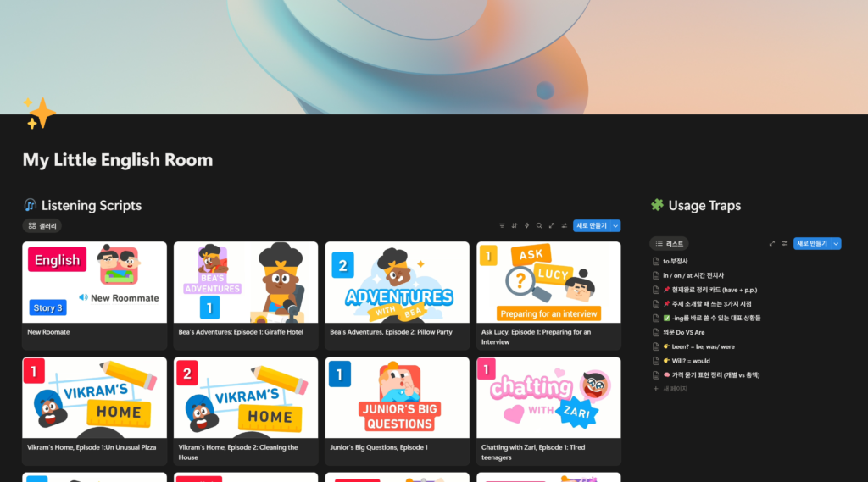The height and width of the screenshot is (482, 868).
Task: Search the Listening Scripts gallery
Action: 539,226
